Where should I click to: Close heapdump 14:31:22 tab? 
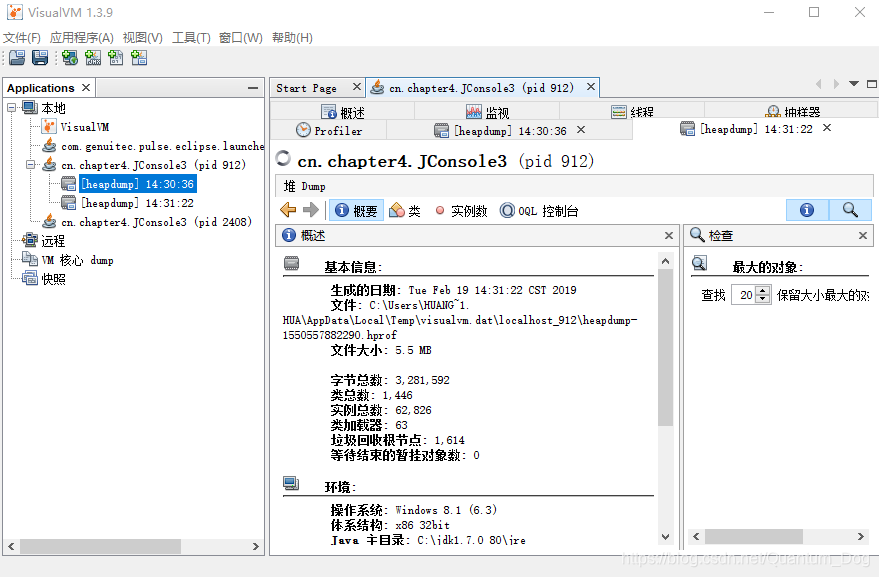pos(827,128)
